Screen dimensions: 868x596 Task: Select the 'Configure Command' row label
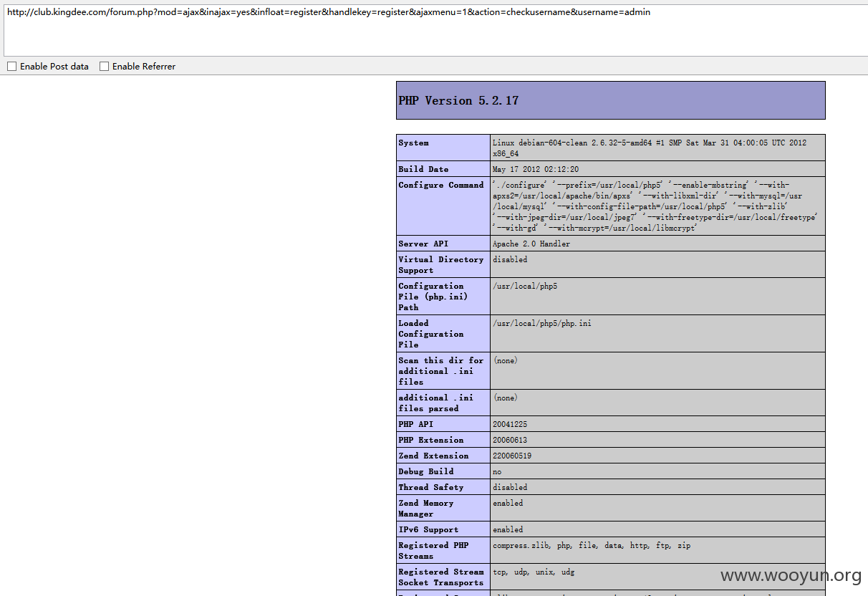441,185
